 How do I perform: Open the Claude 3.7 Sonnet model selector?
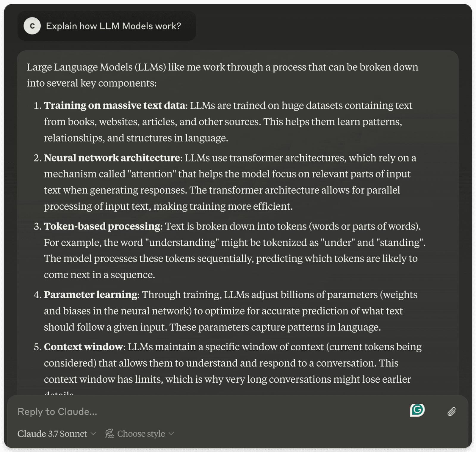click(x=52, y=434)
